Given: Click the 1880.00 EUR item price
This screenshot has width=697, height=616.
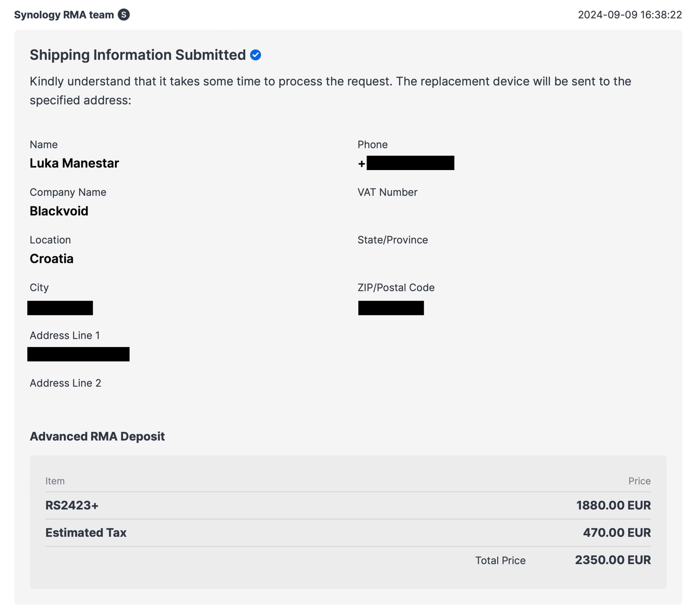Looking at the screenshot, I should (613, 505).
